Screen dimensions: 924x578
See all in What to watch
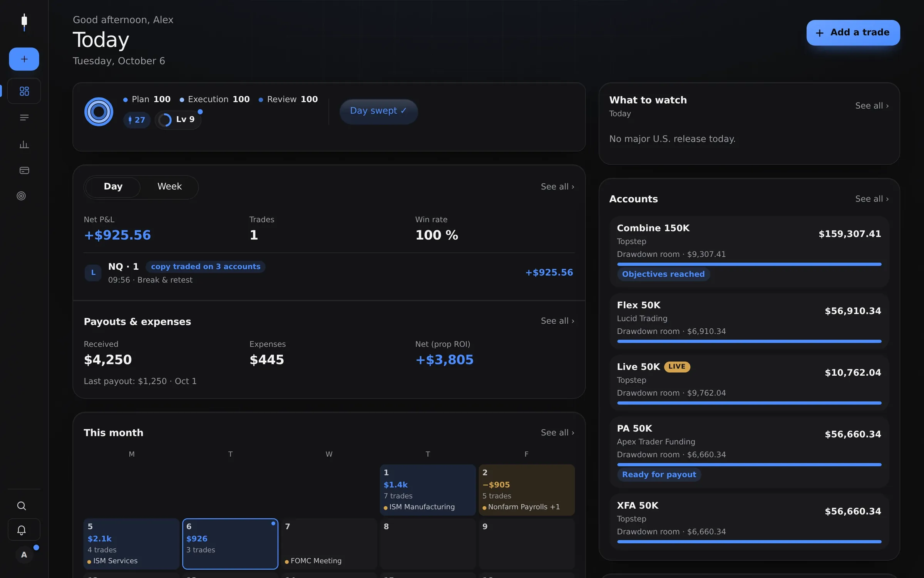click(x=872, y=106)
